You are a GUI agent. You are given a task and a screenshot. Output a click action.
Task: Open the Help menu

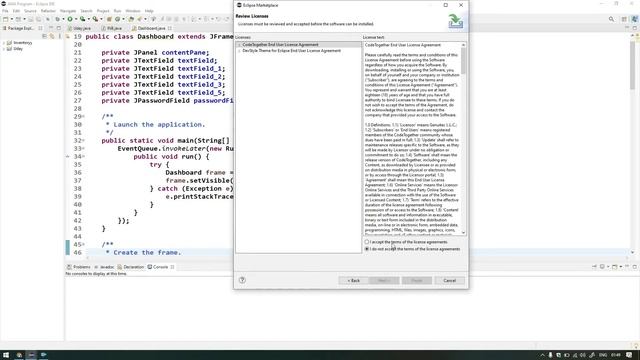pyautogui.click(x=149, y=11)
